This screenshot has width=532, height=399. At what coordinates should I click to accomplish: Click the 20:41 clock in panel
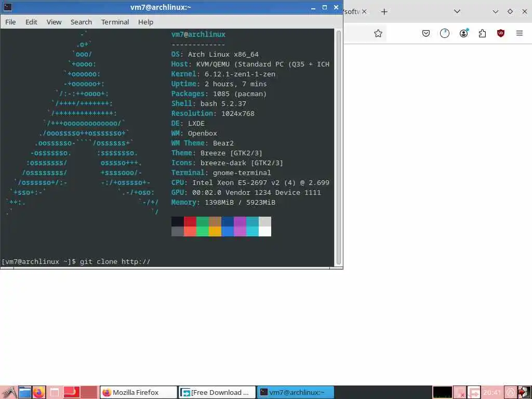(x=493, y=392)
